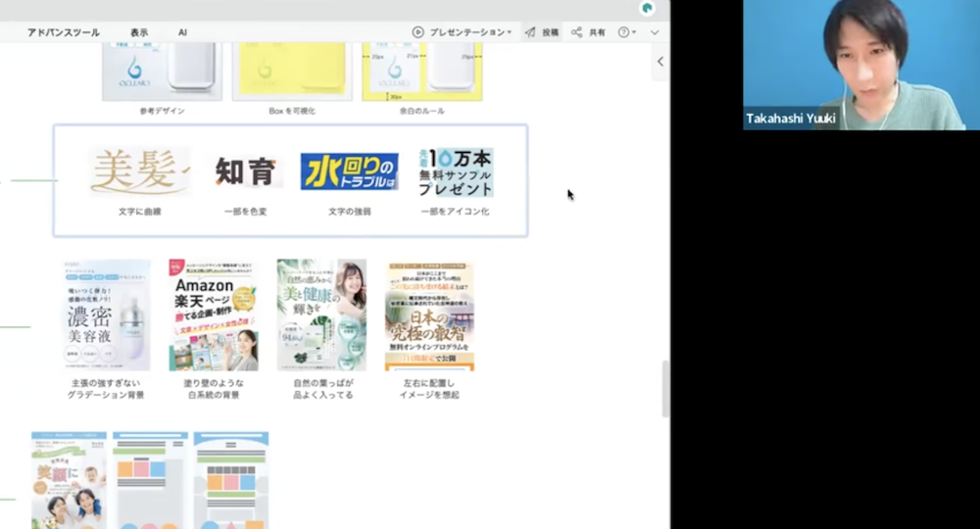Click the イメージを想起 caption
Screen dimensions: 980x529
click(429, 395)
